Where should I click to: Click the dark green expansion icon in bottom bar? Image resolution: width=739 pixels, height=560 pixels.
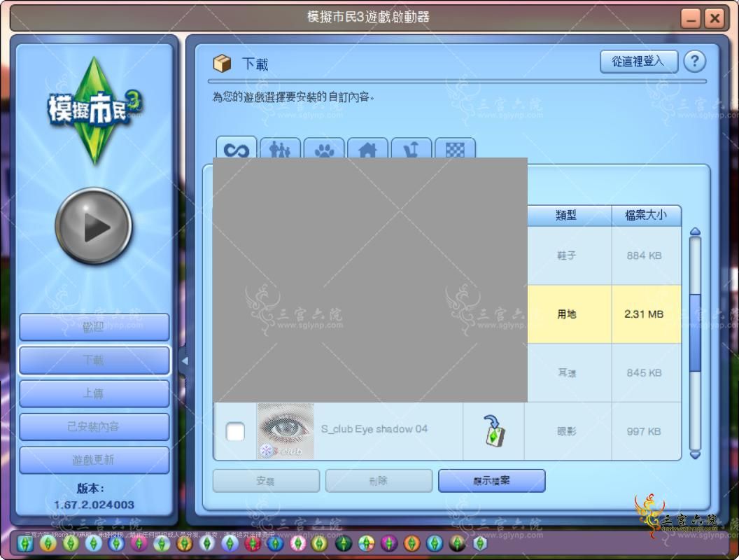pos(344,544)
